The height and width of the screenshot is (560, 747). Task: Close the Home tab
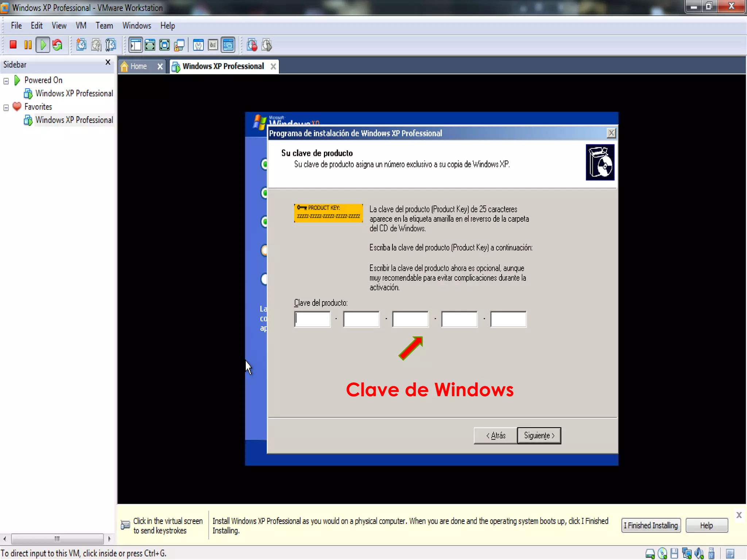pyautogui.click(x=160, y=66)
